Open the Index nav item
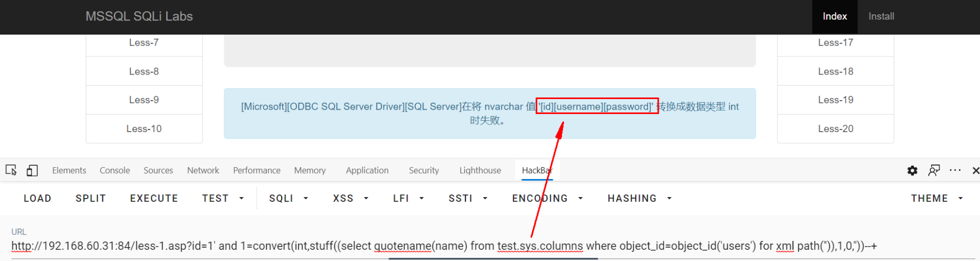Screen dimensions: 980x261 point(835,17)
